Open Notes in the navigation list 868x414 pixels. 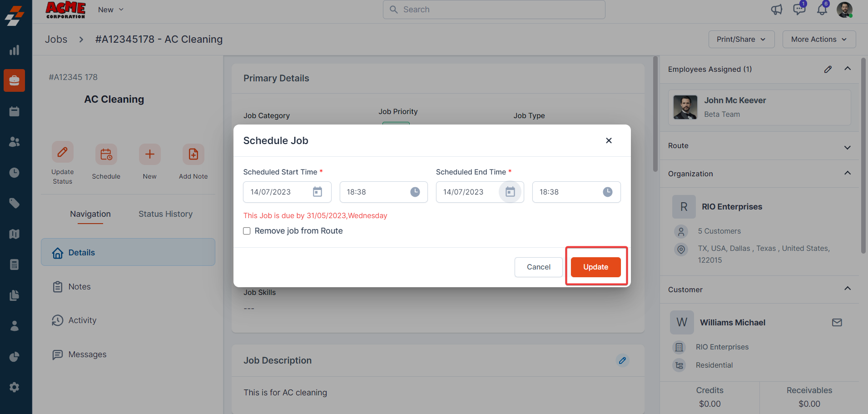tap(79, 287)
